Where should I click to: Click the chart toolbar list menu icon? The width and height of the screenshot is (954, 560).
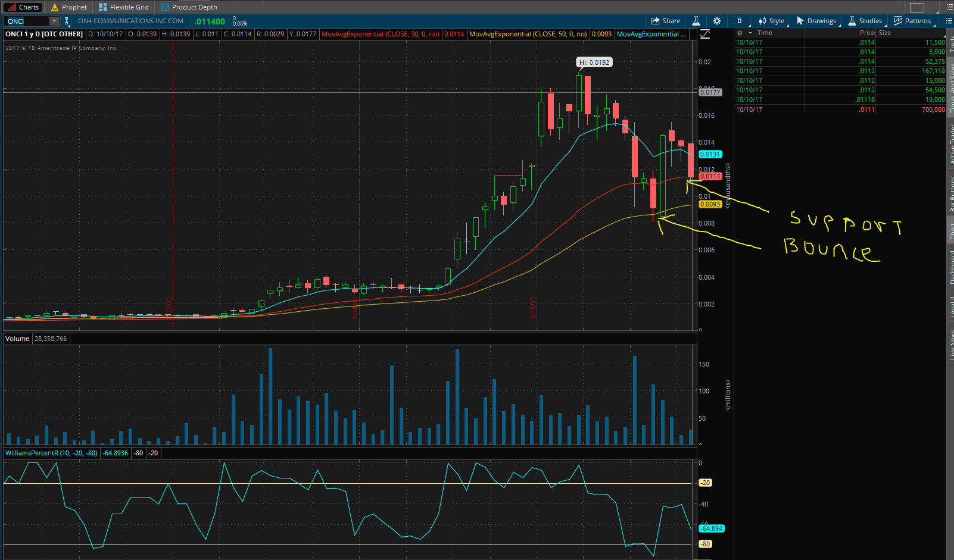coord(949,21)
